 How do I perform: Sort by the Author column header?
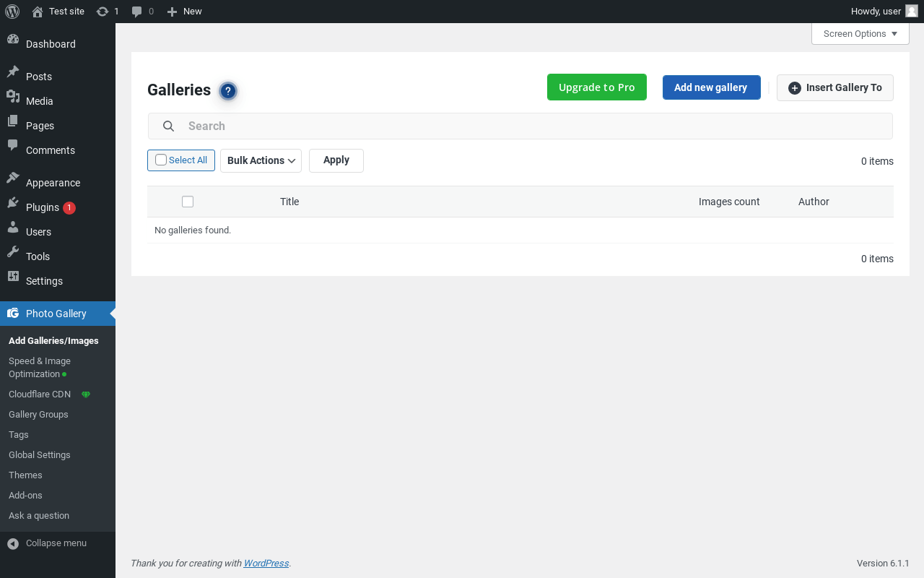click(814, 202)
